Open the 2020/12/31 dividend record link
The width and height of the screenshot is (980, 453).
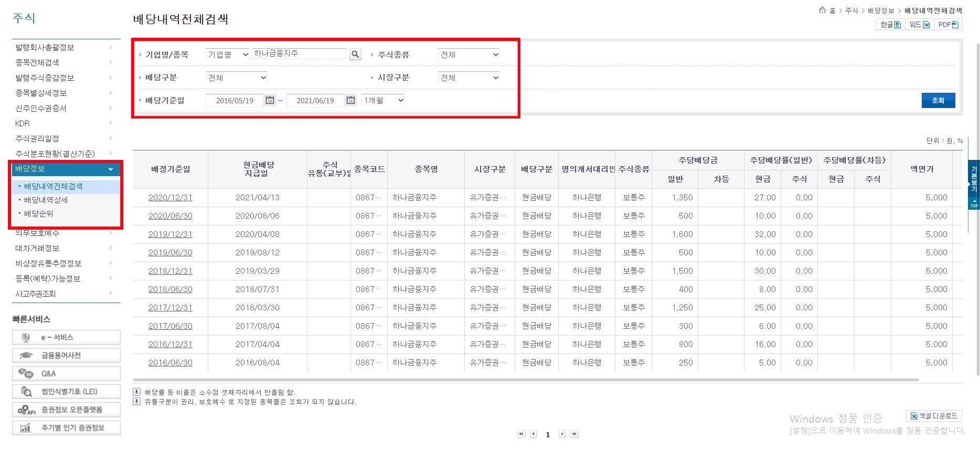click(x=171, y=198)
